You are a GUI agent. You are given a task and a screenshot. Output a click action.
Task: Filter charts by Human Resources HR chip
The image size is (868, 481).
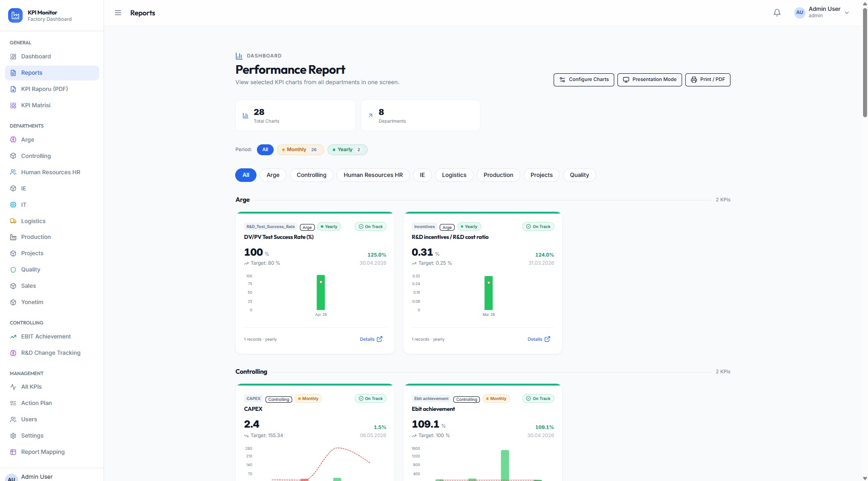[373, 175]
